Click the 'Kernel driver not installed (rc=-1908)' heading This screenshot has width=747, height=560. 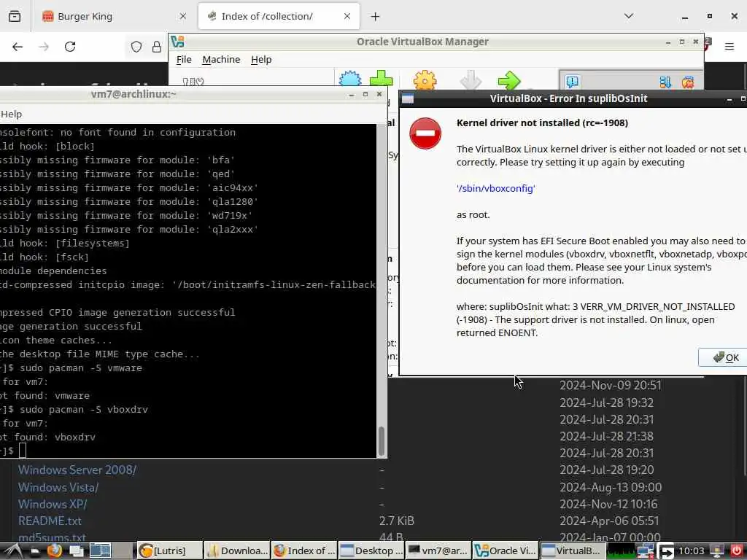tap(542, 122)
